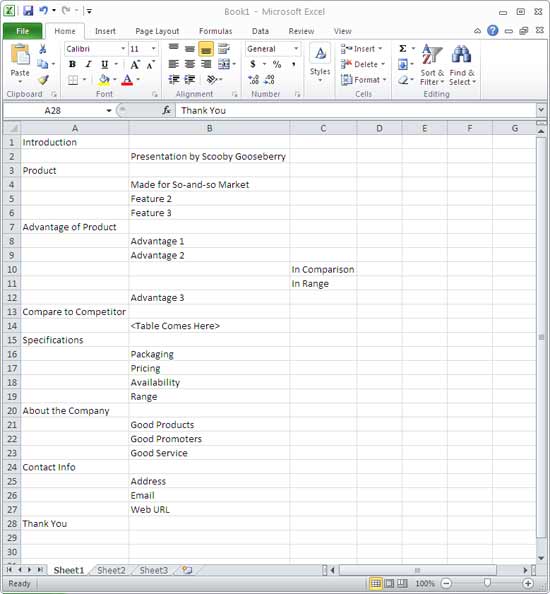Toggle Italic formatting
Screen dimensions: 550x594
point(88,64)
